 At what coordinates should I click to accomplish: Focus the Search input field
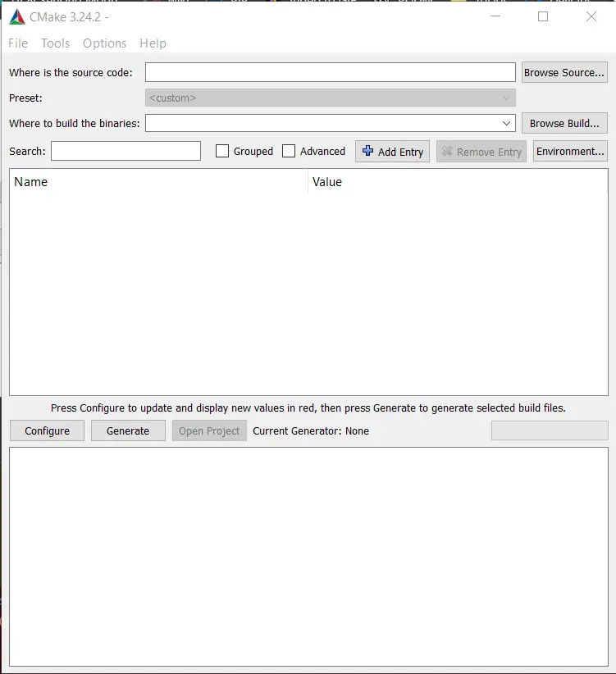click(126, 151)
